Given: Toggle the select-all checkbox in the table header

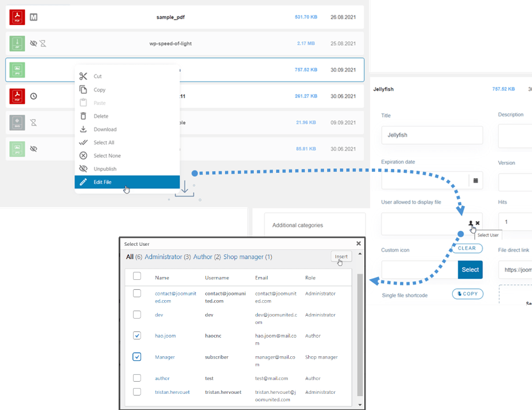Looking at the screenshot, I should tap(137, 276).
